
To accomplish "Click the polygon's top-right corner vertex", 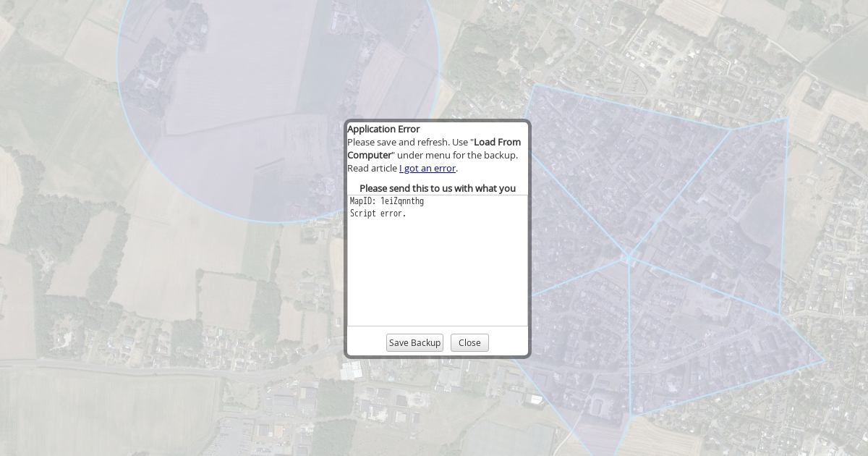I will pyautogui.click(x=788, y=118).
